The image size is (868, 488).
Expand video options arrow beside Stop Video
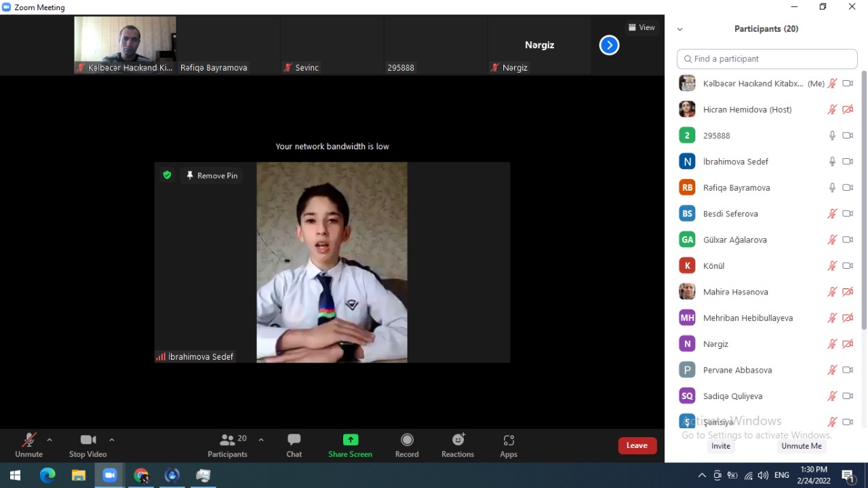112,440
